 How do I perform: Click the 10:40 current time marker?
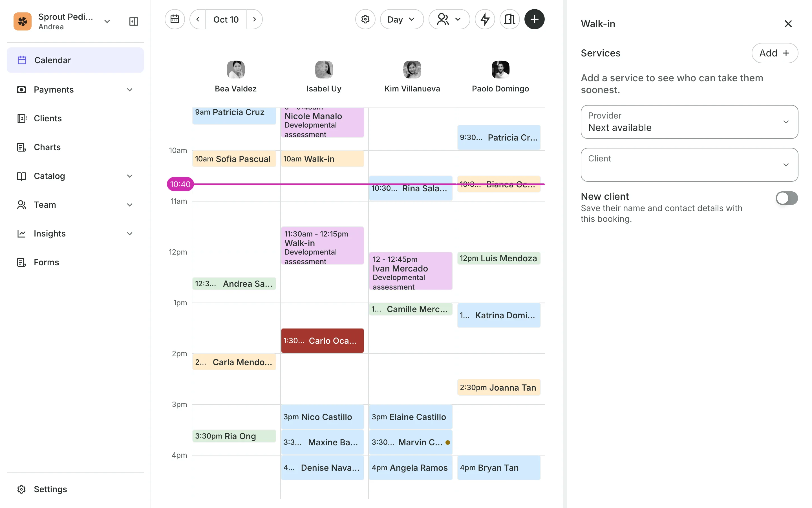180,184
